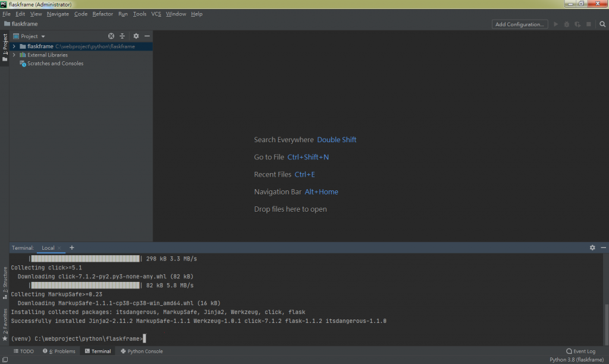Open the Help menu

[x=196, y=14]
